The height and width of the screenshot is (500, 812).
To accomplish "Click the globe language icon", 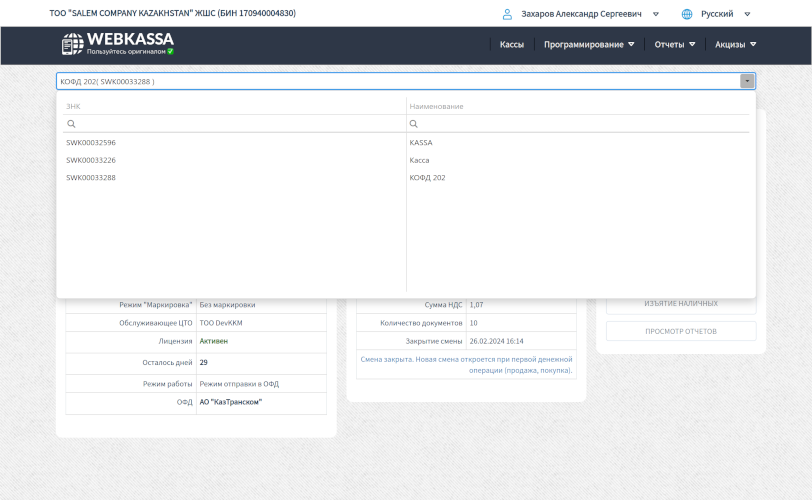I will coord(687,14).
